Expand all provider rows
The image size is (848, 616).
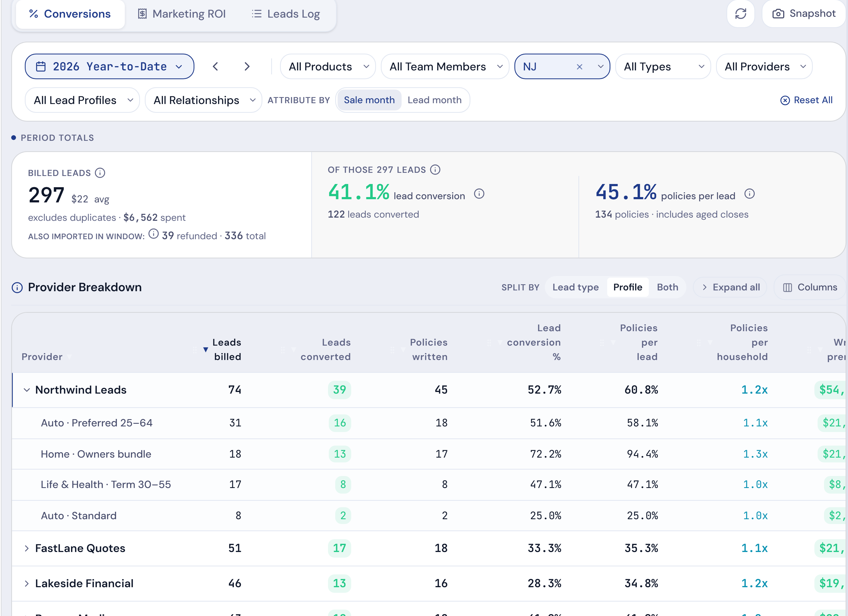coord(730,287)
